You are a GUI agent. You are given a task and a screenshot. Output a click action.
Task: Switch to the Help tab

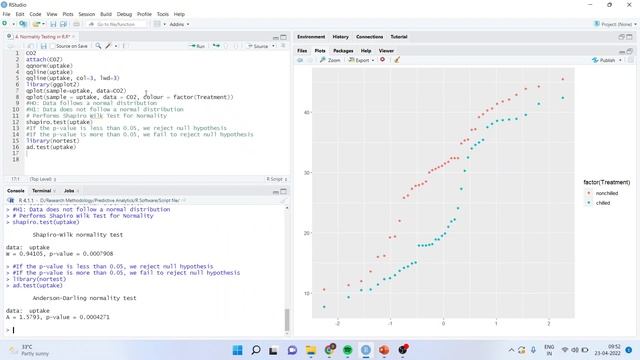366,51
